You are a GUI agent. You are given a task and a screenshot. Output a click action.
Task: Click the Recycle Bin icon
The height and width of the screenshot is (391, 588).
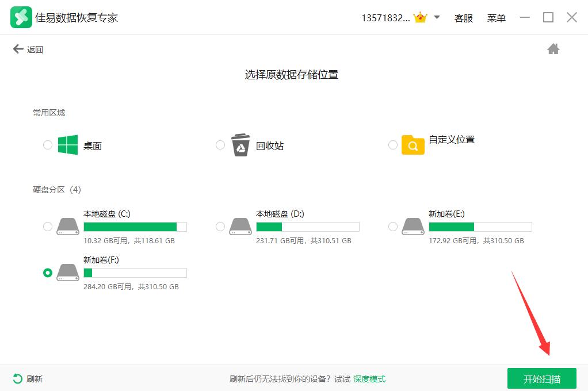pos(240,145)
